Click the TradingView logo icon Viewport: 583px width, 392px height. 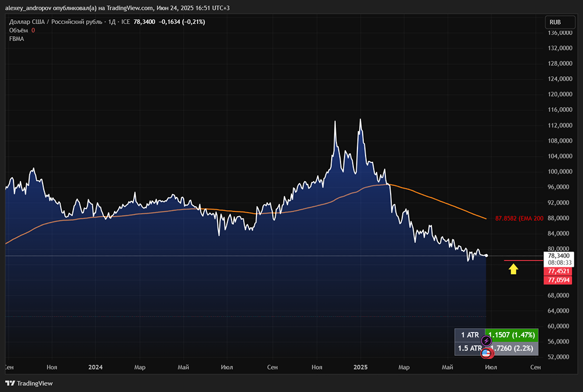(x=10, y=383)
